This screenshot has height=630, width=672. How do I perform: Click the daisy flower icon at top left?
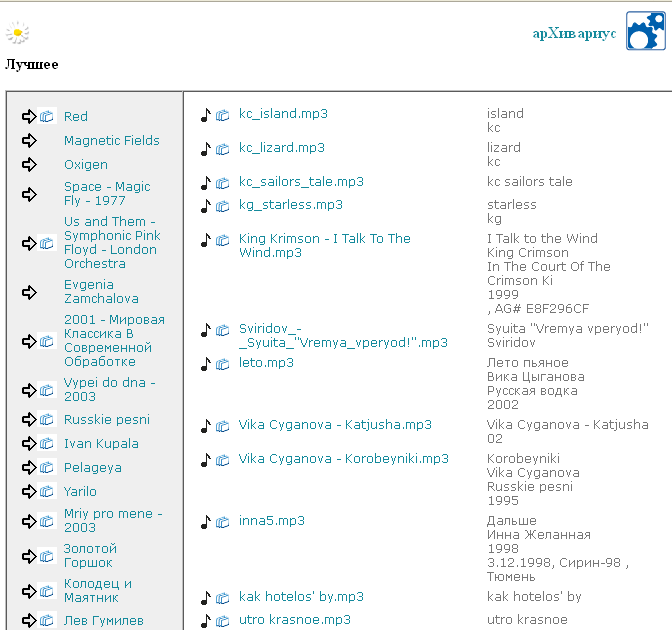(17, 33)
